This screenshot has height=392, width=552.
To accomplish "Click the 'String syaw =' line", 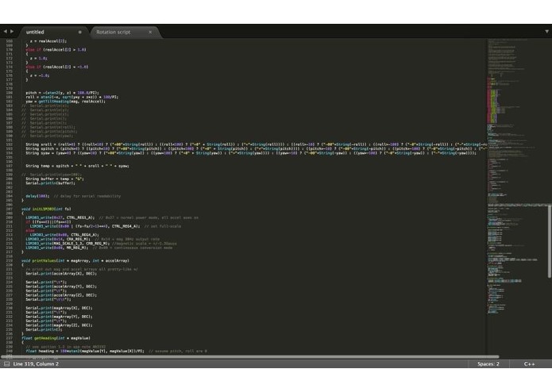I will [251, 153].
